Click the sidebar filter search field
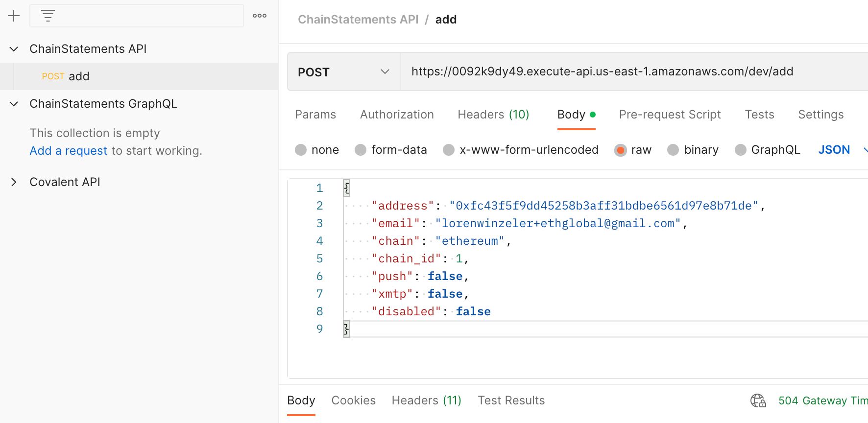Image resolution: width=868 pixels, height=423 pixels. click(x=137, y=16)
